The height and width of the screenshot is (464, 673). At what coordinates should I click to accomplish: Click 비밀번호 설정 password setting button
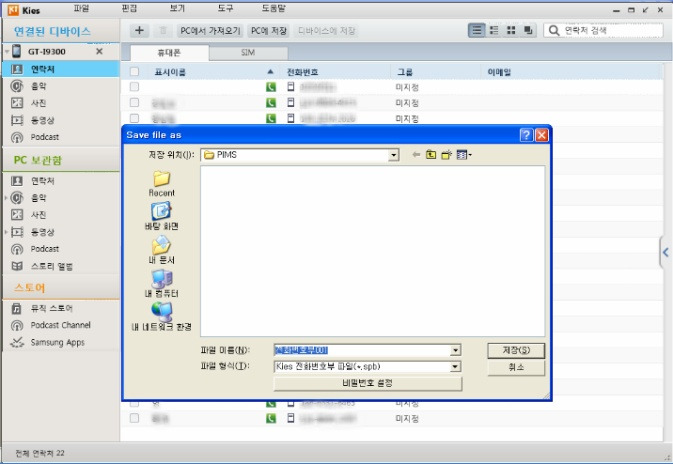pyautogui.click(x=367, y=383)
